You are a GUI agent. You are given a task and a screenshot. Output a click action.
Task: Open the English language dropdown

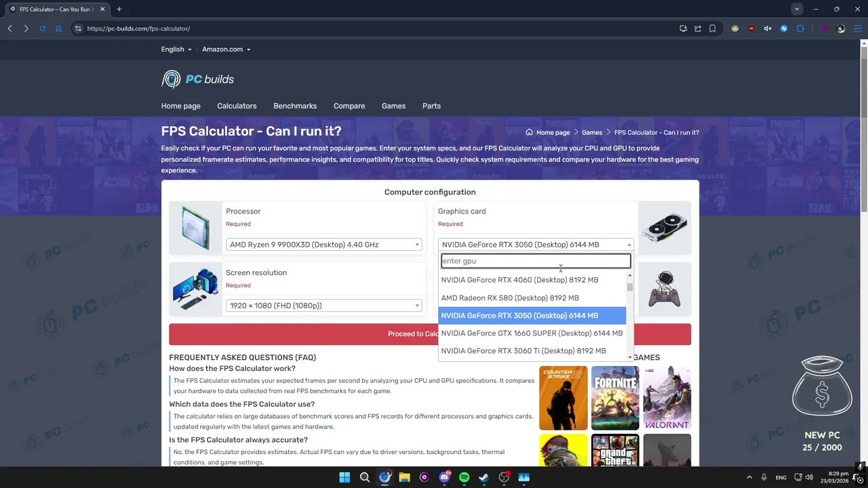pyautogui.click(x=176, y=49)
